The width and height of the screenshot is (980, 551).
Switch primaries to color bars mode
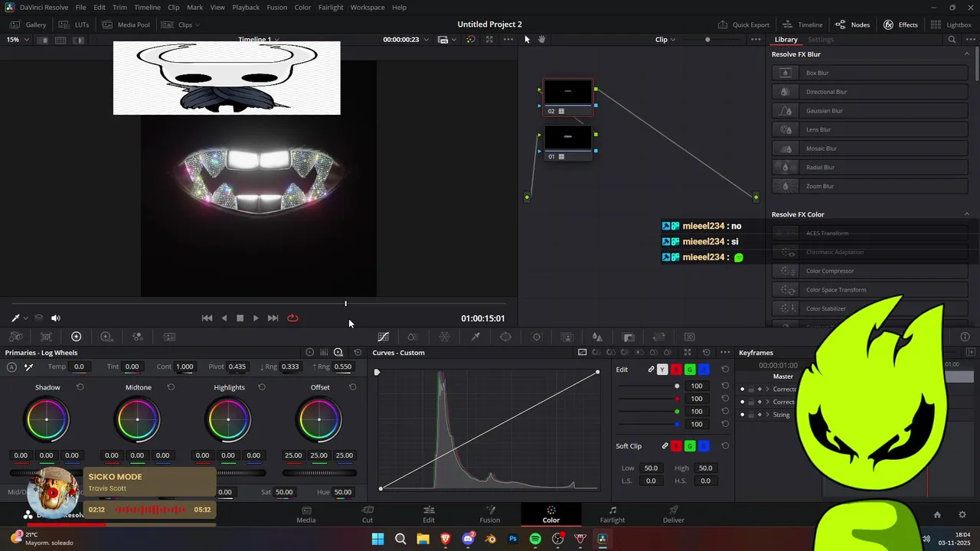(x=324, y=353)
